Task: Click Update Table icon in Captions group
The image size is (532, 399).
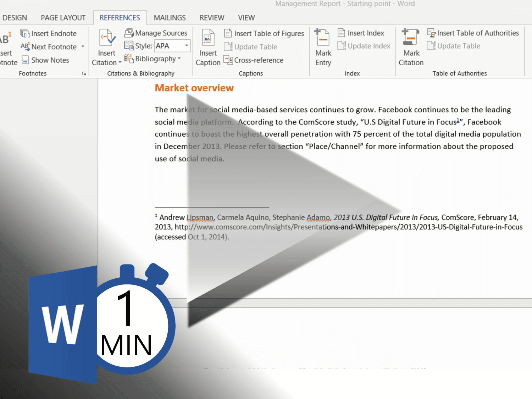Action: click(x=228, y=46)
